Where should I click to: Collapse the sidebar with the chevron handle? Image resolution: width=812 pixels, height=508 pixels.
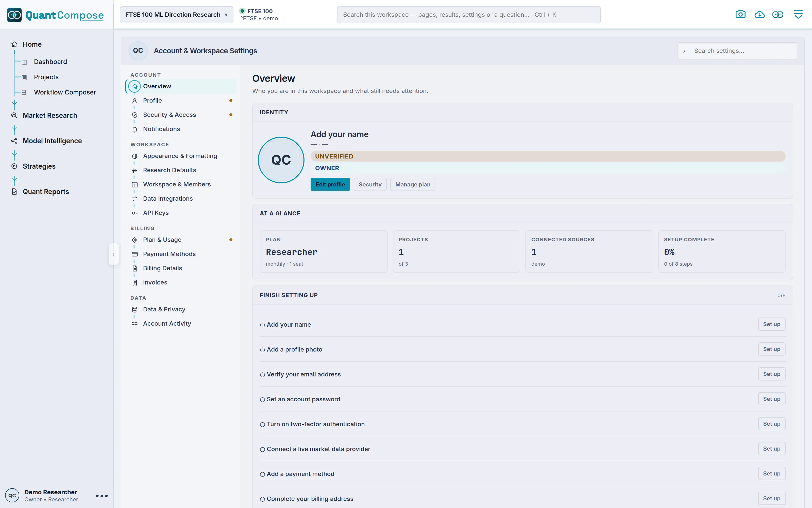[113, 254]
